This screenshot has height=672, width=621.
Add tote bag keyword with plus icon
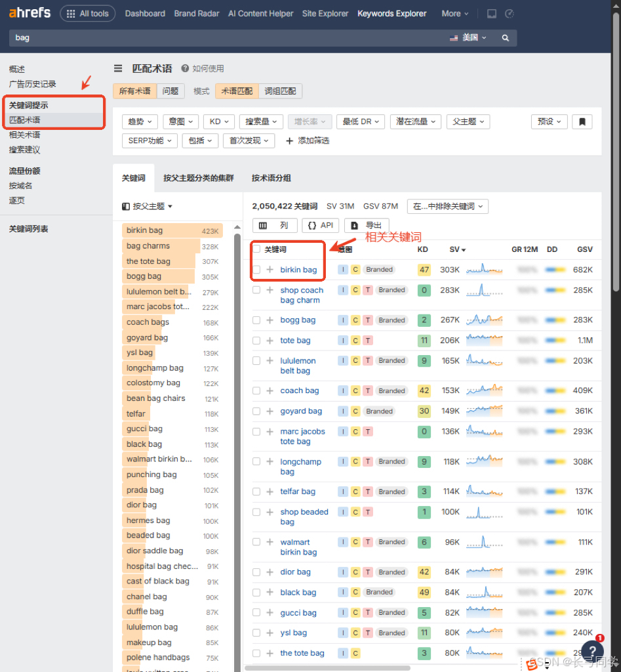click(270, 341)
